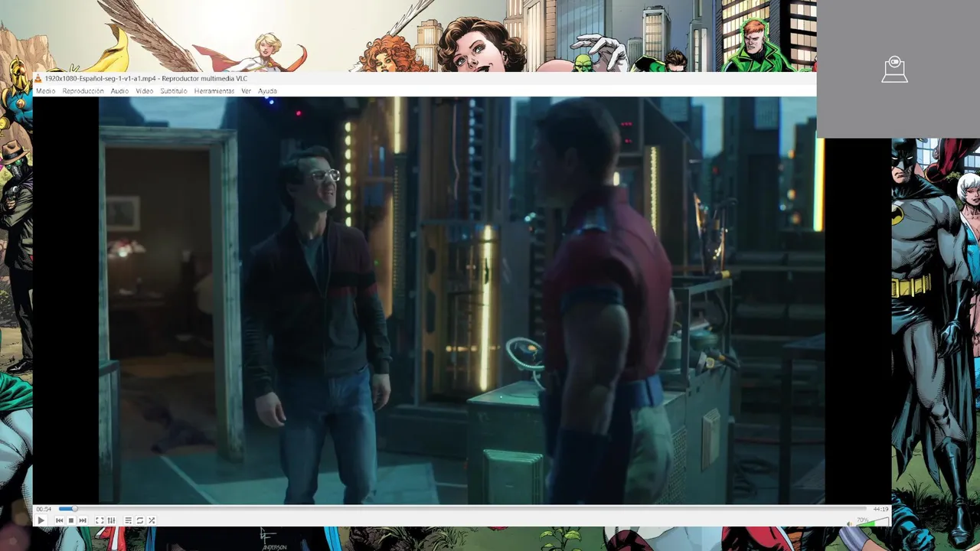Click the total duration label 44:19

pos(880,509)
